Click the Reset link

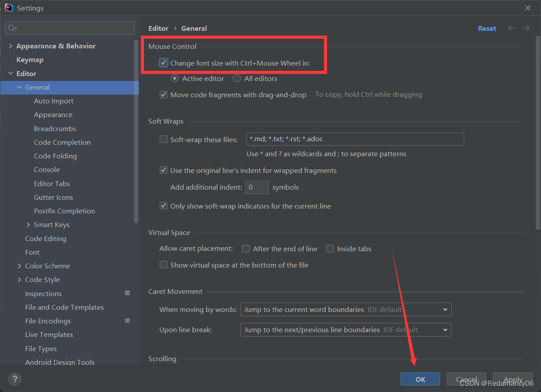487,28
